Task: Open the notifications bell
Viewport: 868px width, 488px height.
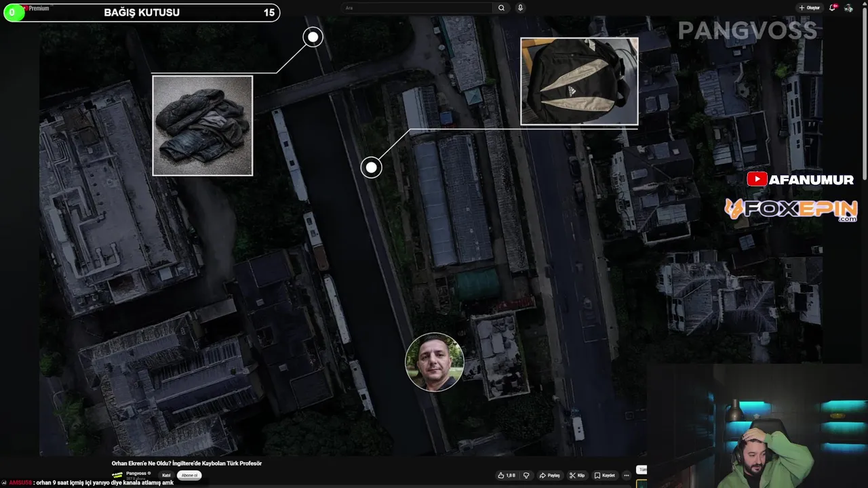Action: pos(833,8)
